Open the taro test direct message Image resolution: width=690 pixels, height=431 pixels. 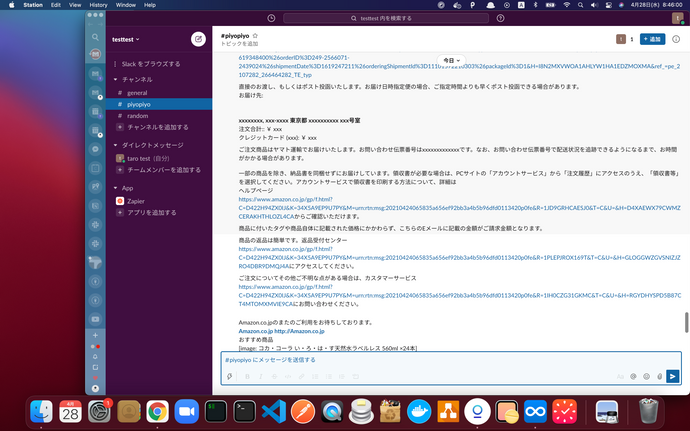tap(159, 158)
